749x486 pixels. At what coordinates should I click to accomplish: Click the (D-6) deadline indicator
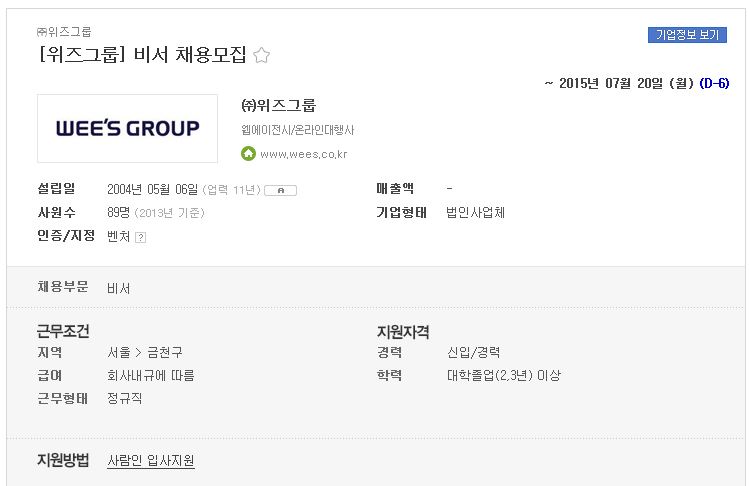[x=714, y=83]
